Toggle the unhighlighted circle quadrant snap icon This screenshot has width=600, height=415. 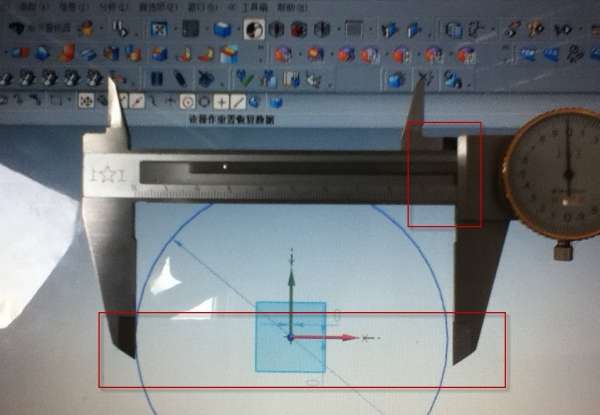(204, 102)
